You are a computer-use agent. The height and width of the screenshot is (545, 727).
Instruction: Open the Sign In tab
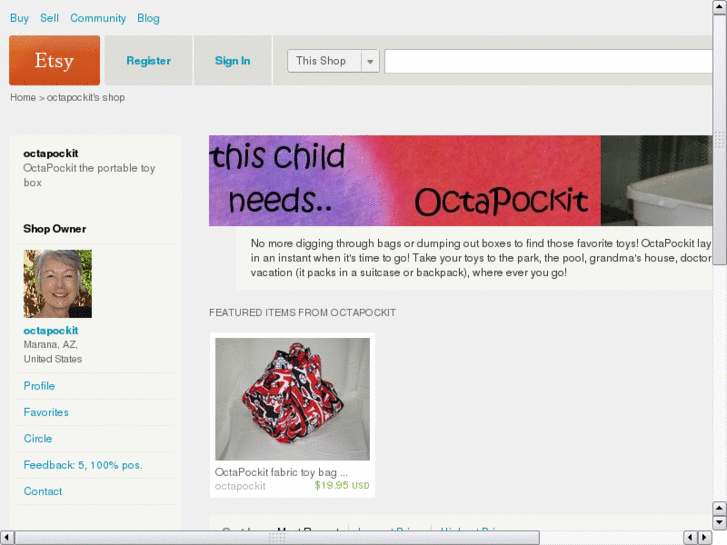[232, 61]
